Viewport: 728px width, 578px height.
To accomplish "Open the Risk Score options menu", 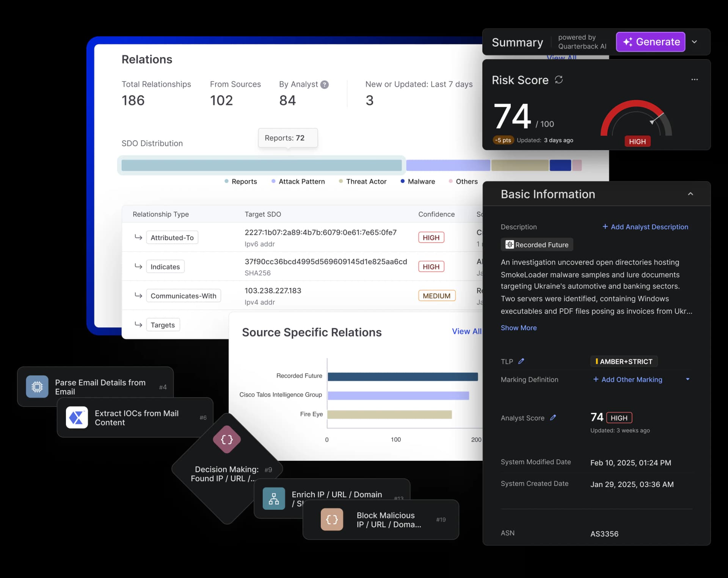I will [x=694, y=79].
